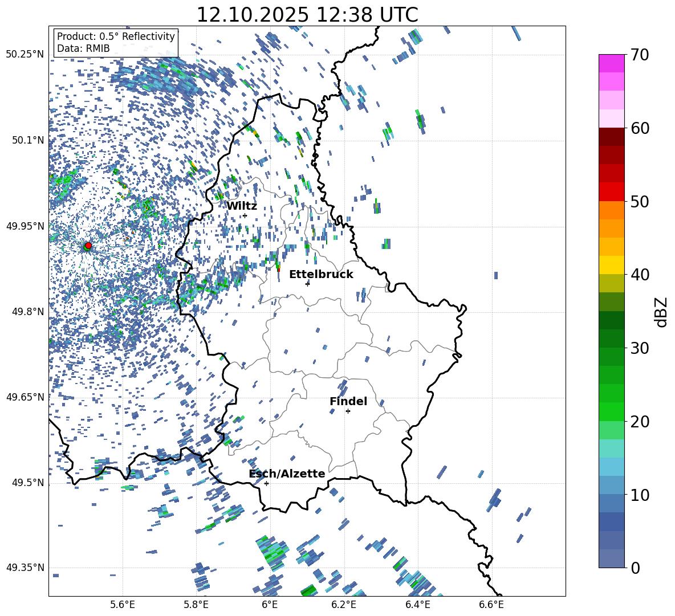Image resolution: width=675 pixels, height=616 pixels.
Task: Click longitude label 6.6°E
Action: click(491, 605)
